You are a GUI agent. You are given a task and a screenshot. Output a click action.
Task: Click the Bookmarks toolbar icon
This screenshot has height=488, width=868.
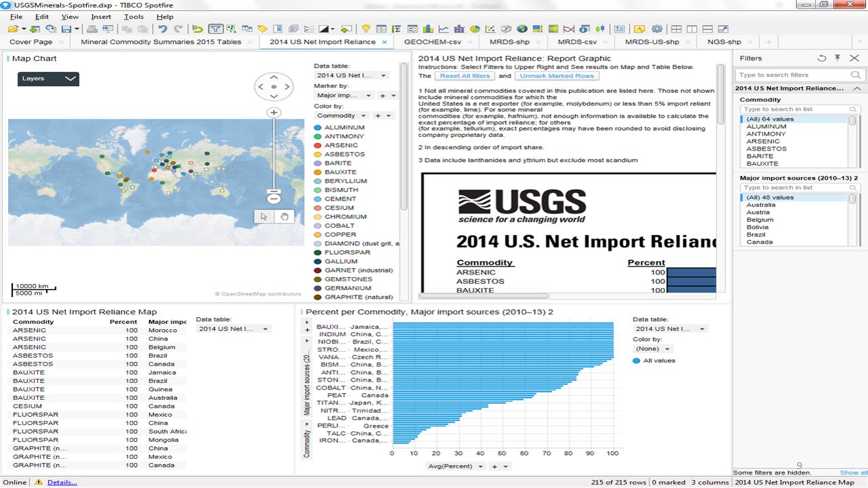click(278, 29)
